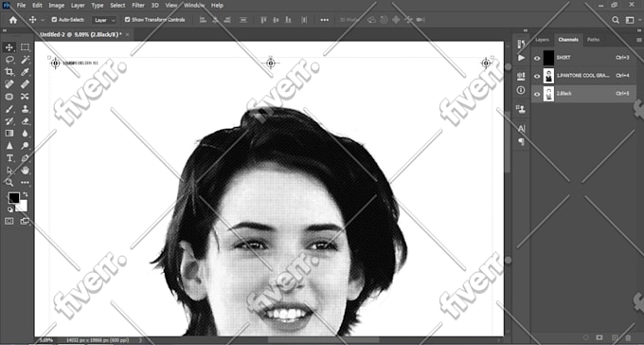Select the Horizontal Type tool

(9, 158)
